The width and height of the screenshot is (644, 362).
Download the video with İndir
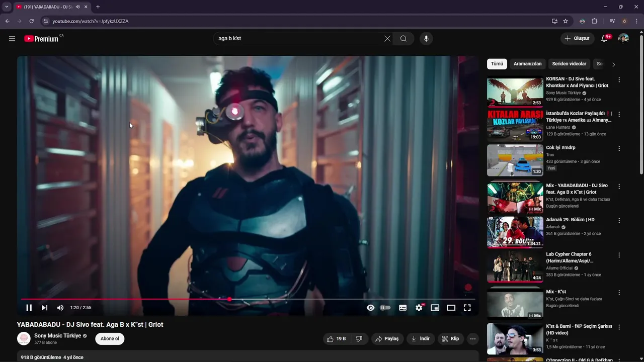point(421,339)
